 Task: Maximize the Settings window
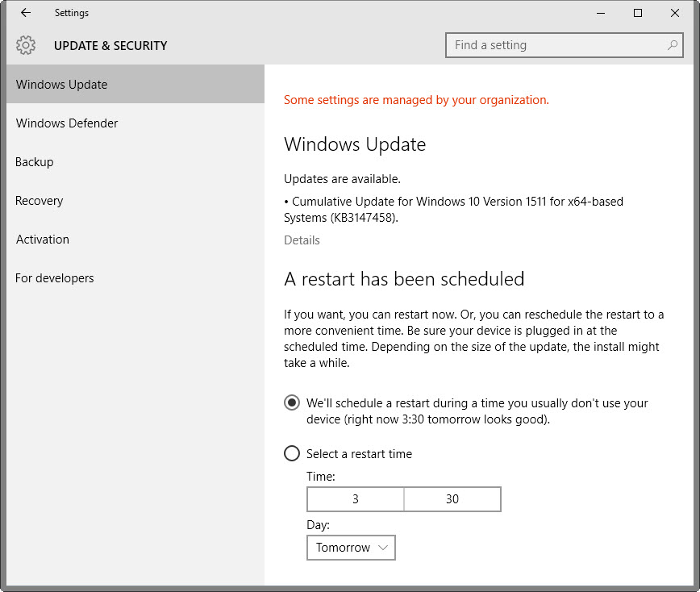(x=638, y=13)
